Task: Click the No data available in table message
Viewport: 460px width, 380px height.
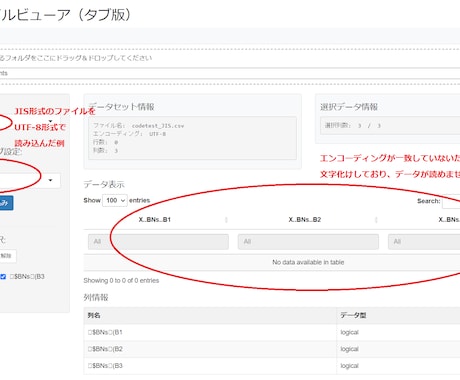Action: tap(308, 262)
